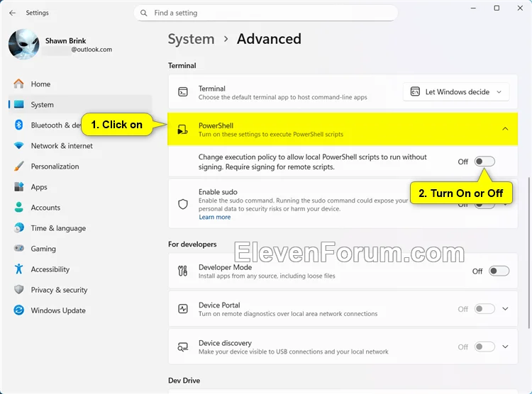Click the System monitor icon
Viewport: 532px width, 394px height.
tap(19, 104)
